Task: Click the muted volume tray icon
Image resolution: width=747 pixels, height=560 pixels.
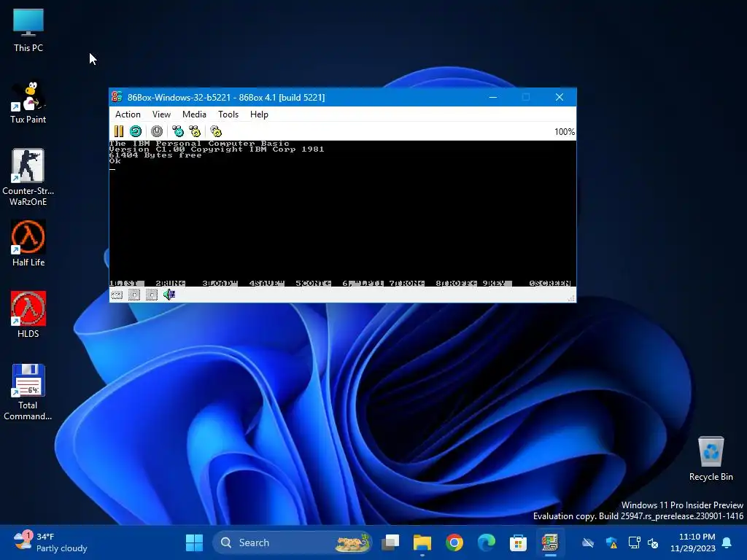Action: tap(653, 542)
